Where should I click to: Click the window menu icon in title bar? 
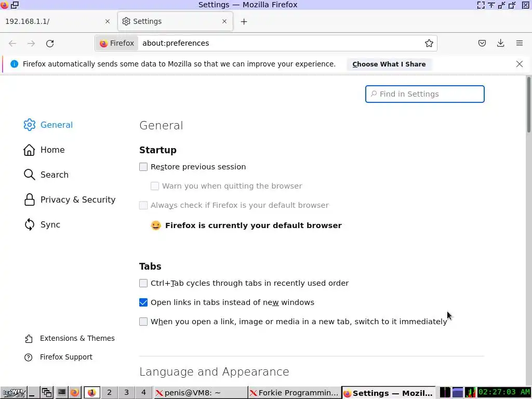pyautogui.click(x=4, y=5)
